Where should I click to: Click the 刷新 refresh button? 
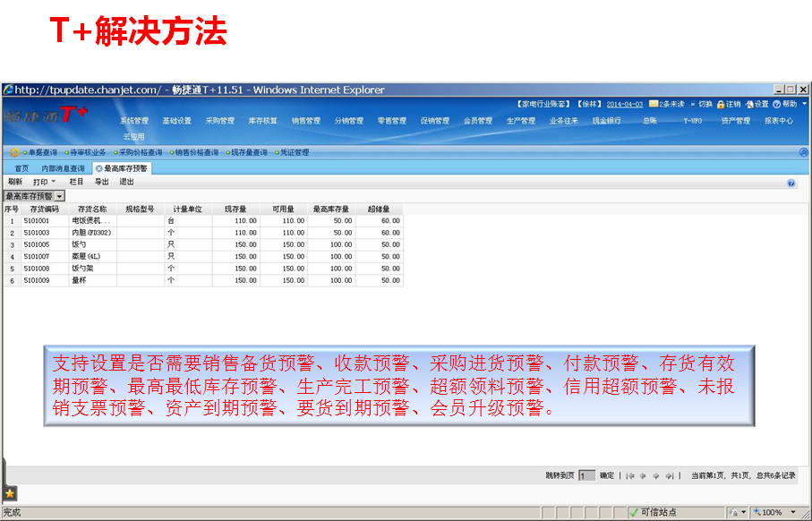coord(15,182)
